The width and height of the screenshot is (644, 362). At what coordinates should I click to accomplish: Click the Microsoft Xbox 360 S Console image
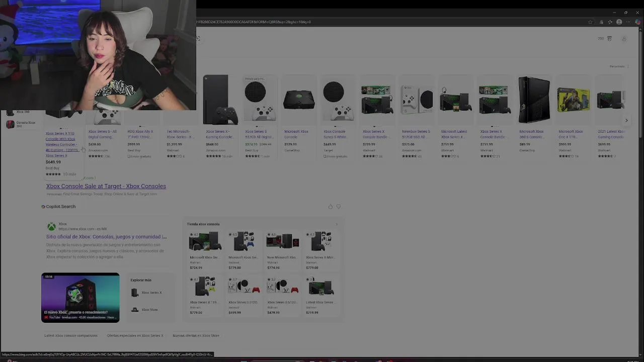click(534, 100)
